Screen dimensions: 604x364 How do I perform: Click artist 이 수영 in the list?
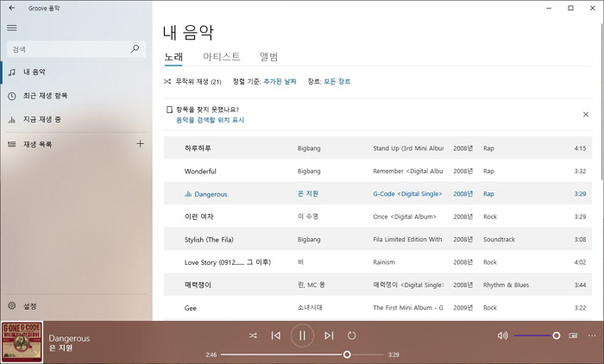[x=308, y=217]
